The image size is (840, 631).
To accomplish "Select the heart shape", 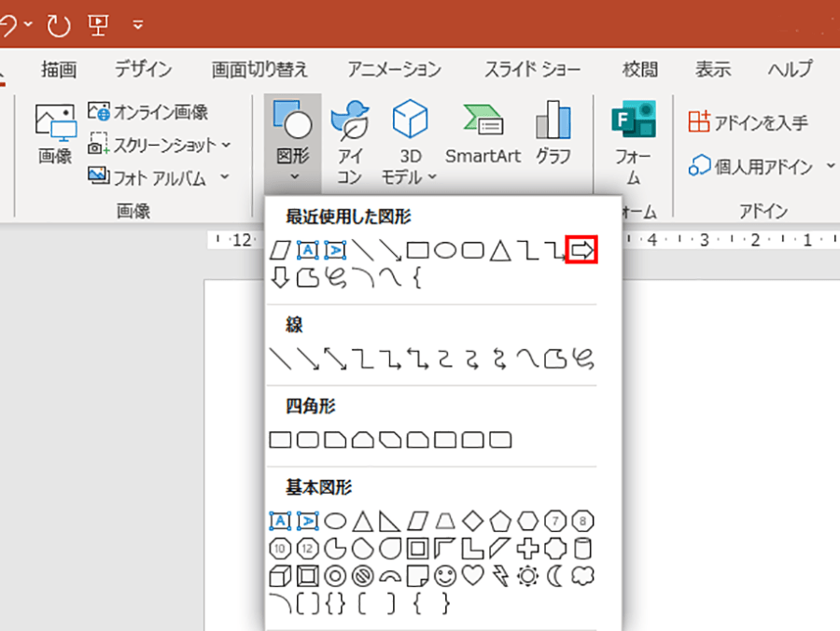I will 474,575.
